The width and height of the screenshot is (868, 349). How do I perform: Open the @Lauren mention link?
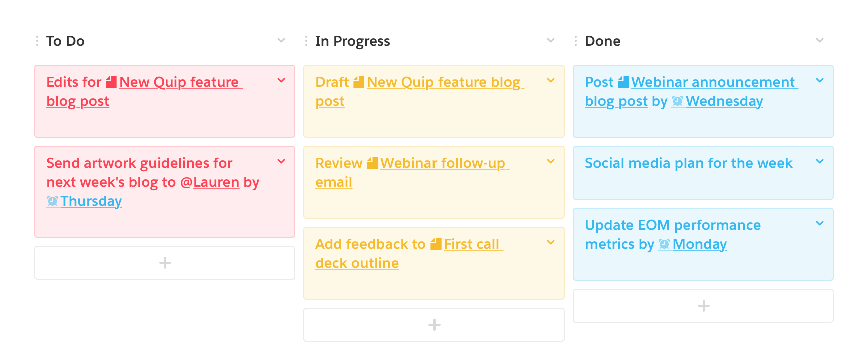(210, 182)
